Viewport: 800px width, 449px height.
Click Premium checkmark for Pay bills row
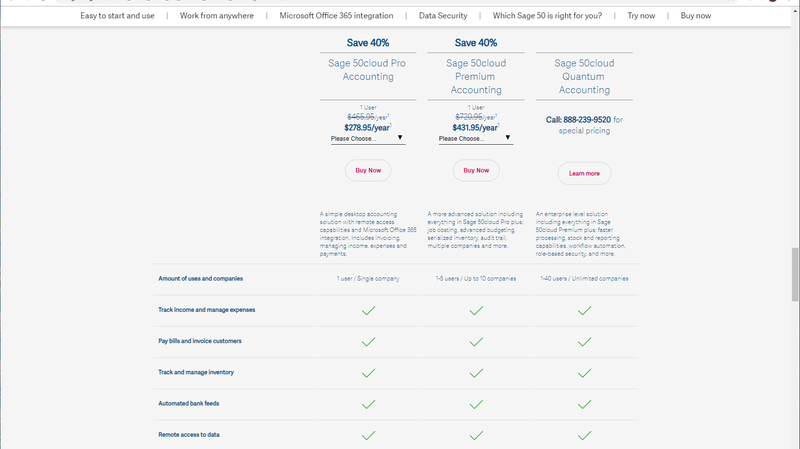(x=476, y=342)
